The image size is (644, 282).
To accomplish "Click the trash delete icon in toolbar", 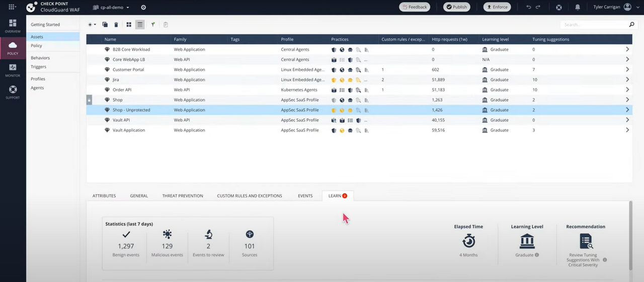I will click(x=116, y=25).
